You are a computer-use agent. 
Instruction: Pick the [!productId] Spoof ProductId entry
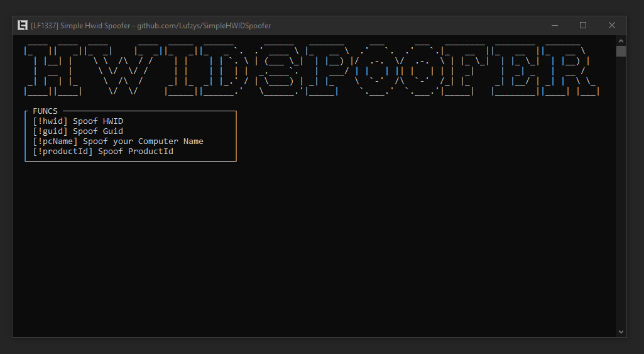click(x=103, y=152)
